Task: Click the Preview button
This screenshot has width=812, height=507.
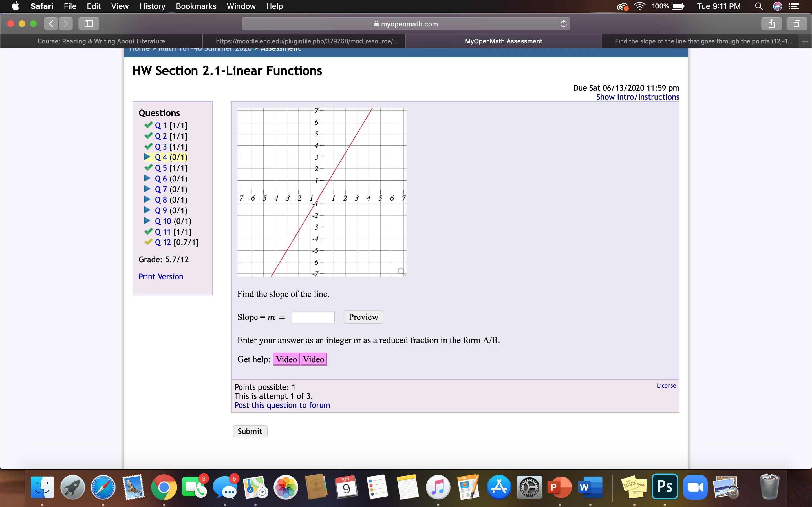Action: (x=363, y=317)
